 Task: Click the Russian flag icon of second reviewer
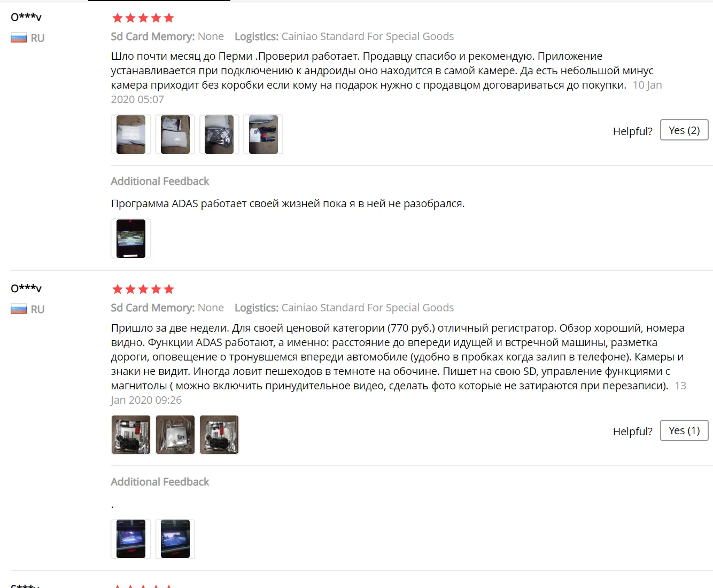[19, 309]
